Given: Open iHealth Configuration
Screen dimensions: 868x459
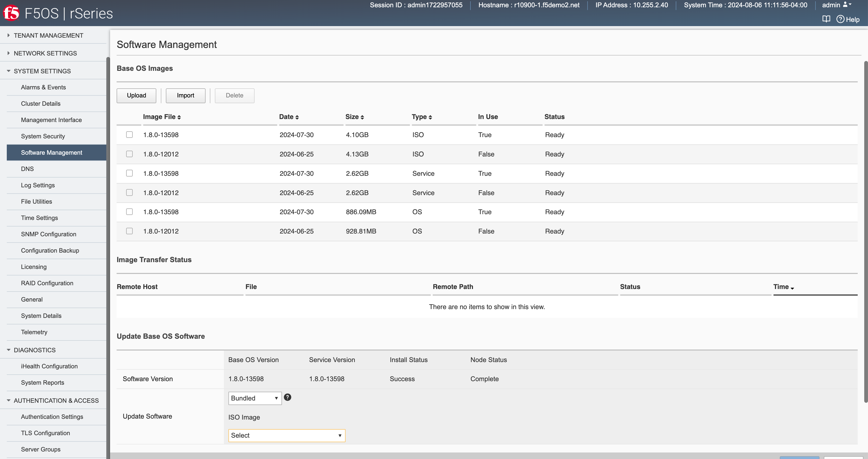Looking at the screenshot, I should (57, 366).
